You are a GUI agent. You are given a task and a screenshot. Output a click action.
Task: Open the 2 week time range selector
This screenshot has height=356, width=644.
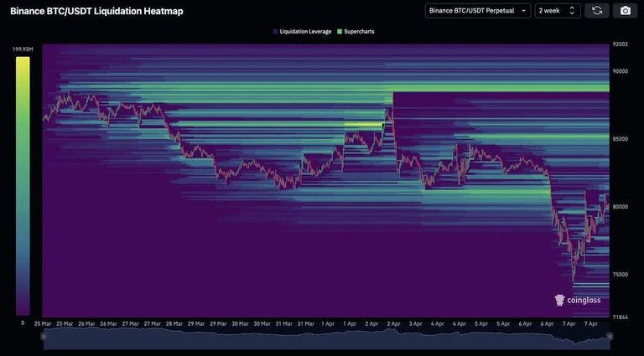[558, 11]
